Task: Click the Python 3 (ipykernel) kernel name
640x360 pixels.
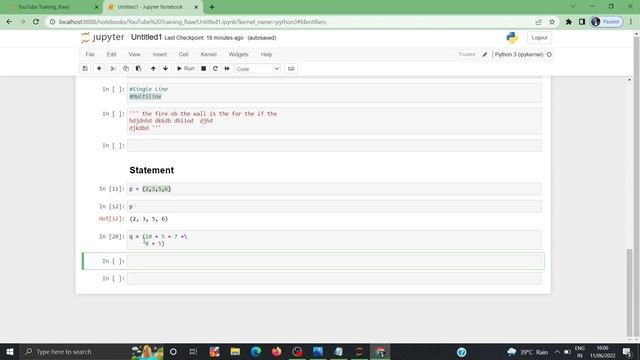Action: 519,54
